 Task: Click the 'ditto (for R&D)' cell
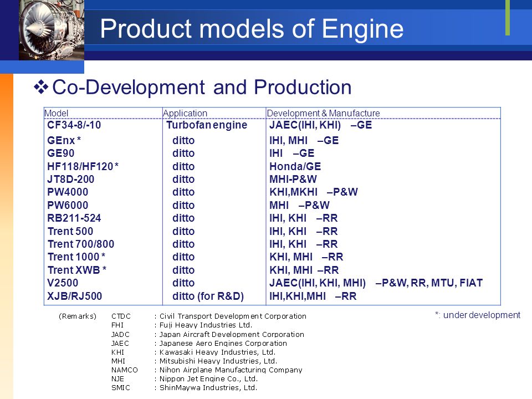click(208, 296)
